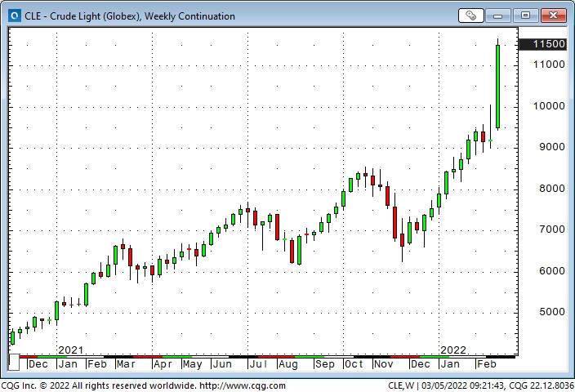
Task: Click the CQG application icon in title bar
Action: [15, 16]
